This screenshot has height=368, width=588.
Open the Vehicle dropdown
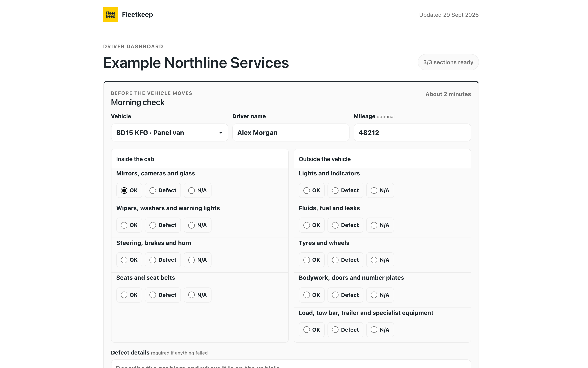[169, 132]
